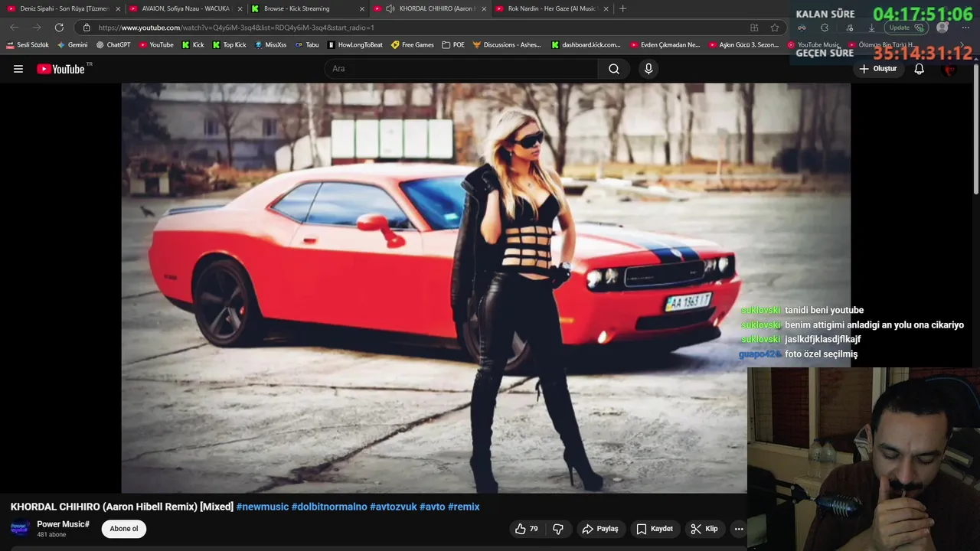Open the YouTube bookmark

(156, 45)
